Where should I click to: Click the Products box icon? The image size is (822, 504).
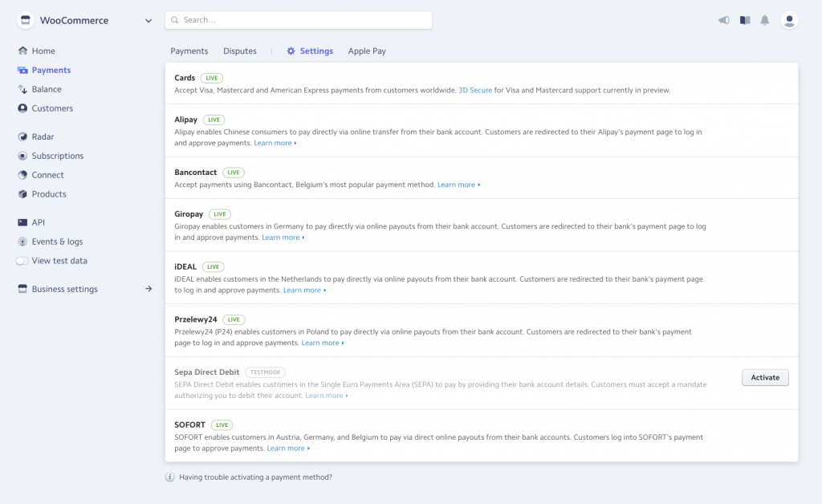click(x=23, y=194)
